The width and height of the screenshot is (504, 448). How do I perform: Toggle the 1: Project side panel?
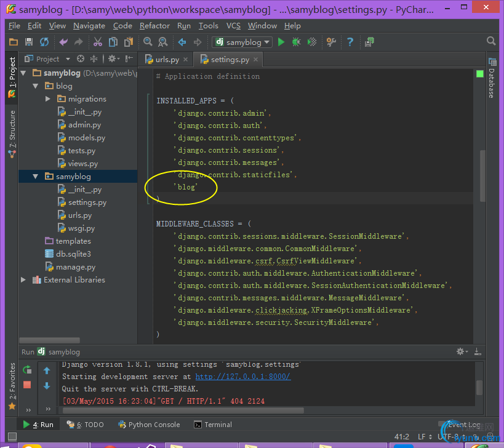point(12,78)
